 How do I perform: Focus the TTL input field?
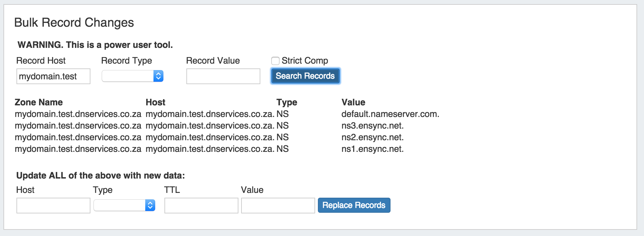[201, 206]
